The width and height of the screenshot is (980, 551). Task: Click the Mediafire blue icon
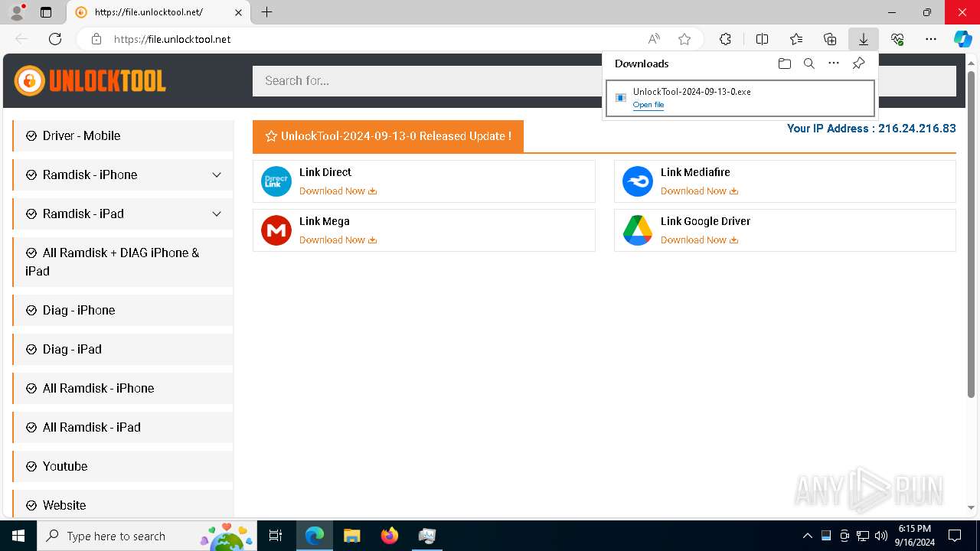638,181
